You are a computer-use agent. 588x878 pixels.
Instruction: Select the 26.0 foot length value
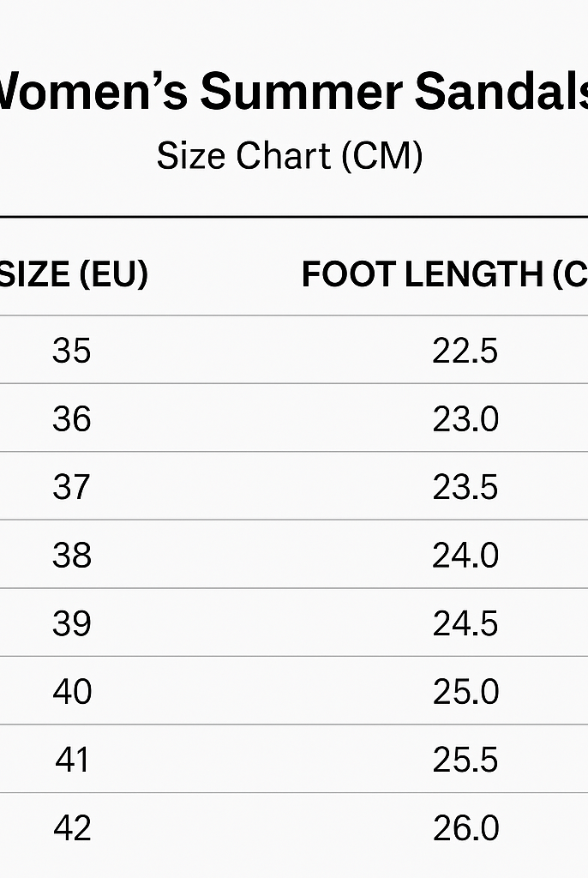coord(465,828)
